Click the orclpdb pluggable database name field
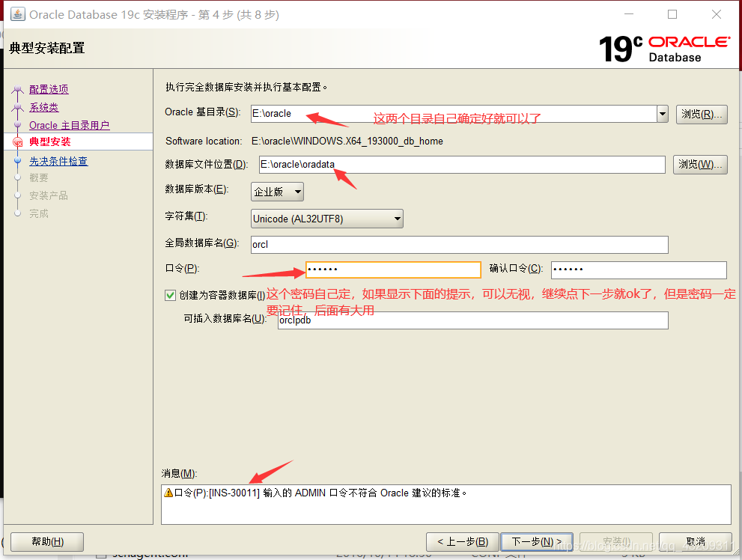742x560 pixels. [x=473, y=320]
